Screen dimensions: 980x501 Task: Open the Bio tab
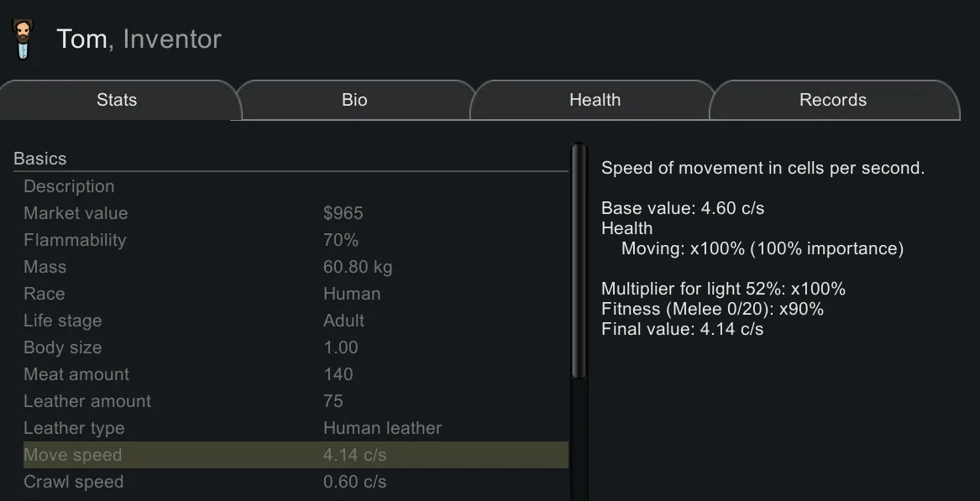(x=354, y=100)
